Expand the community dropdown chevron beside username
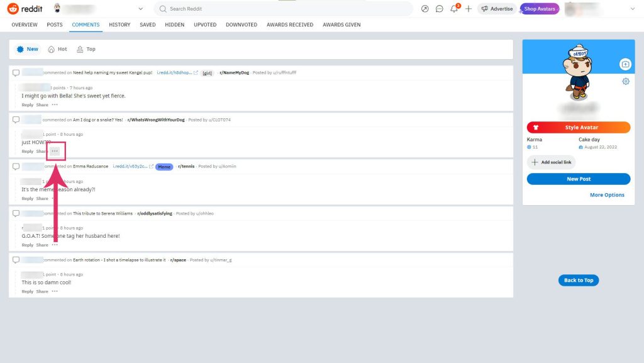The image size is (644, 363). pyautogui.click(x=140, y=9)
